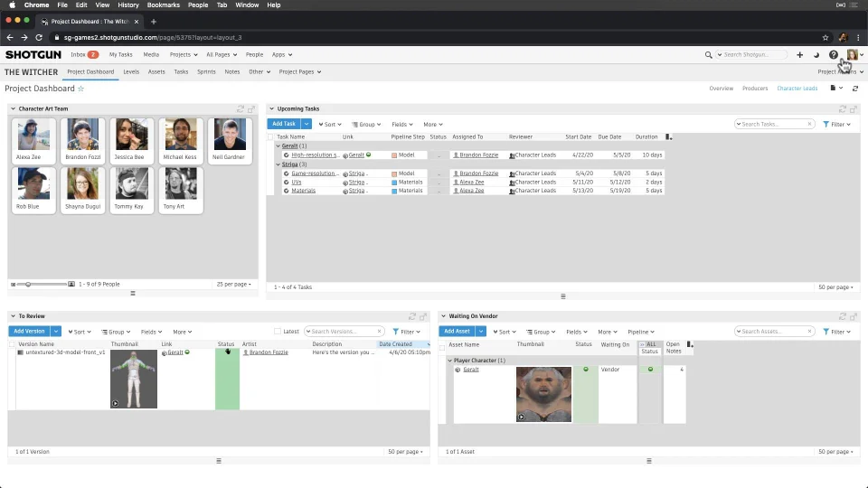Play the Geralt asset thumbnail

pos(521,417)
